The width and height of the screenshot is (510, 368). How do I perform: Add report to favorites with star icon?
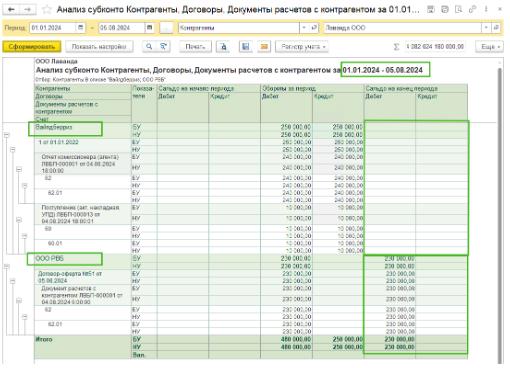coord(47,10)
